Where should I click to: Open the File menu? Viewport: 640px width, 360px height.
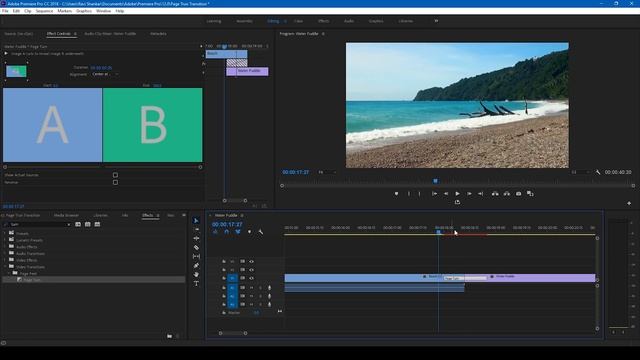click(x=5, y=11)
